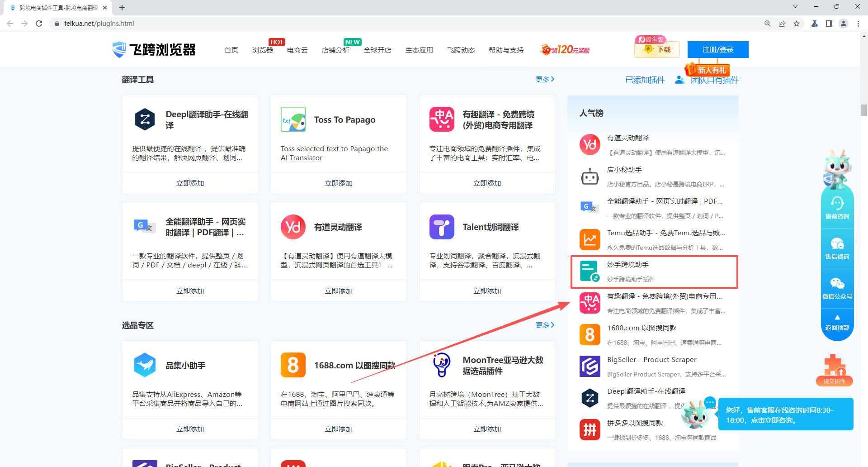Click 更多 next to 翻译工具
Image resolution: width=868 pixels, height=467 pixels.
coord(545,79)
